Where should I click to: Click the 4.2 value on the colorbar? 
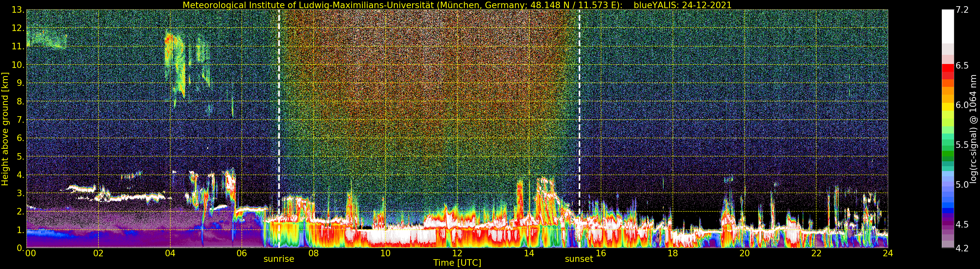point(962,248)
